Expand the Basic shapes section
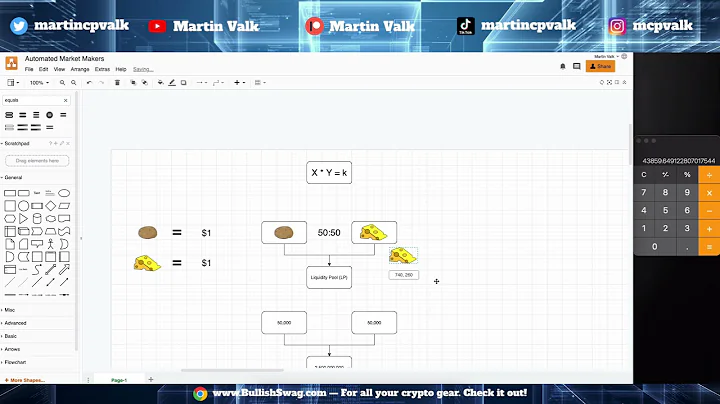The image size is (720, 404). (9, 336)
